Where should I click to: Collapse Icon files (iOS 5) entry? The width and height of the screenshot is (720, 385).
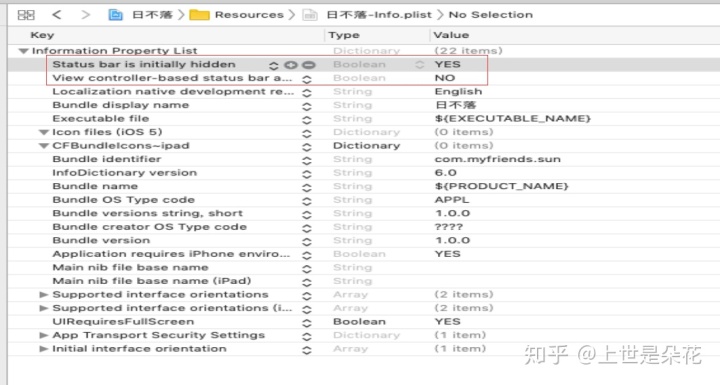tap(44, 132)
